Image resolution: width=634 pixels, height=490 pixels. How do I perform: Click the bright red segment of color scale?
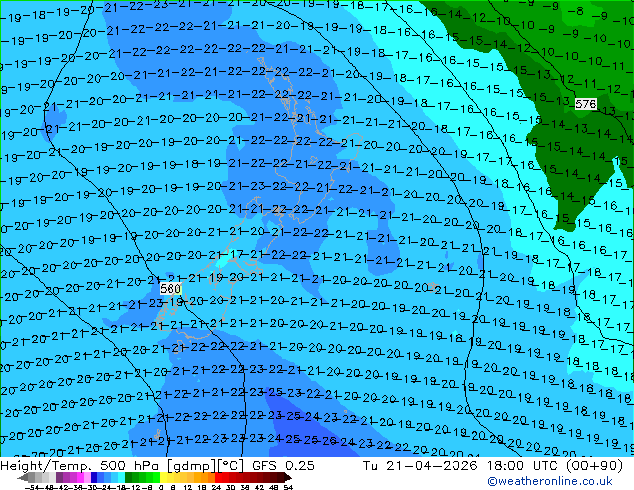click(218, 477)
